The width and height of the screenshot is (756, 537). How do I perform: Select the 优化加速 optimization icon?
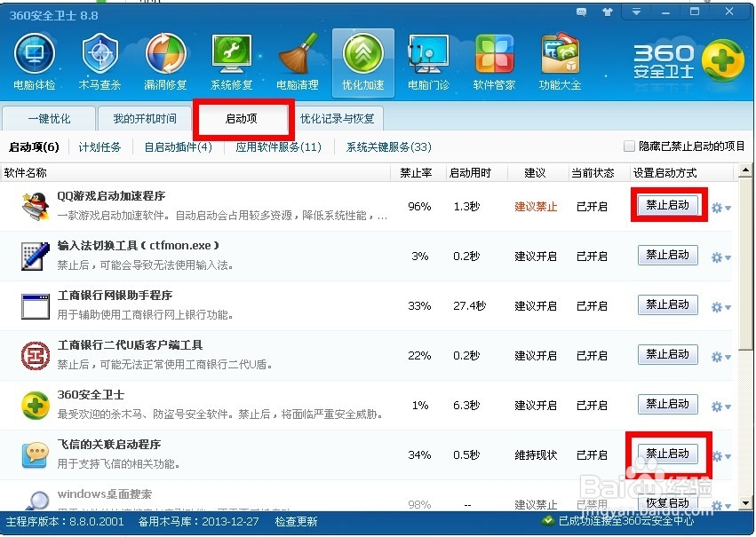point(363,62)
